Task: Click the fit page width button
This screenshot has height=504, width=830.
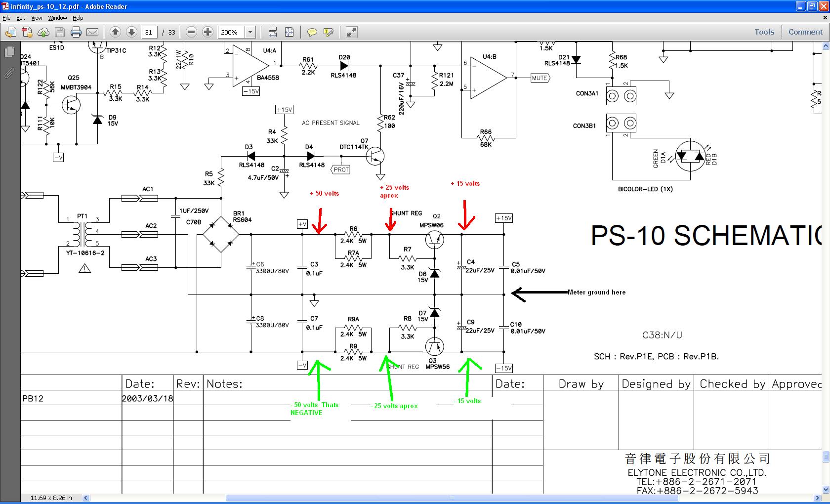Action: pyautogui.click(x=273, y=32)
